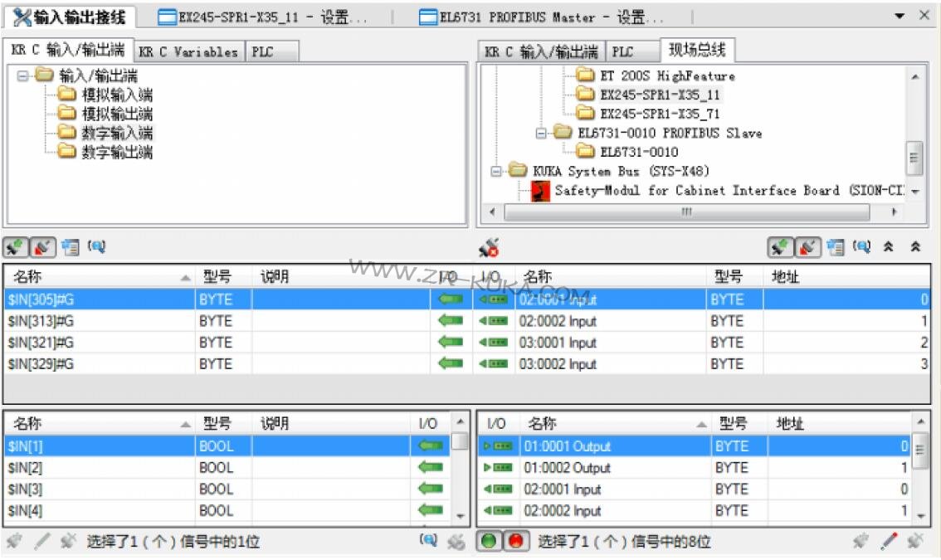Click the disconnect signal icon in the middle toolbar

point(489,247)
